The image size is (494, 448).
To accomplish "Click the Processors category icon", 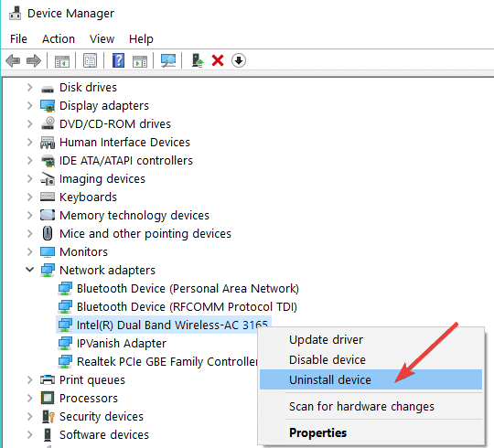I will click(48, 398).
